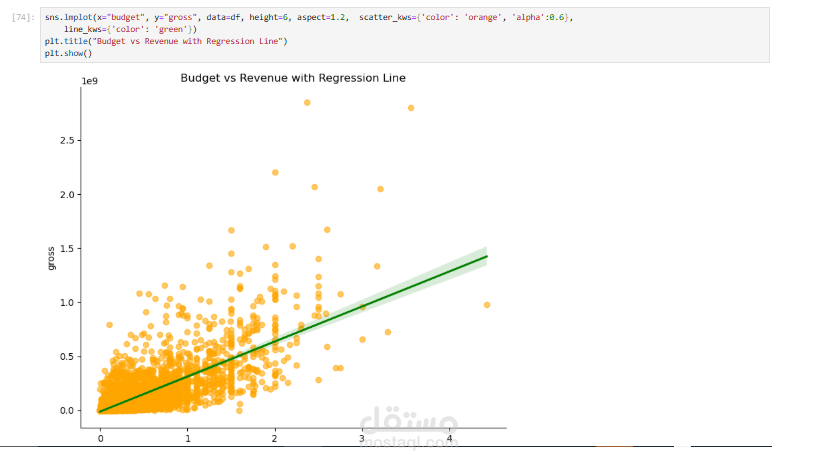Click the plt.title code line
This screenshot has width=819, height=460.
166,41
